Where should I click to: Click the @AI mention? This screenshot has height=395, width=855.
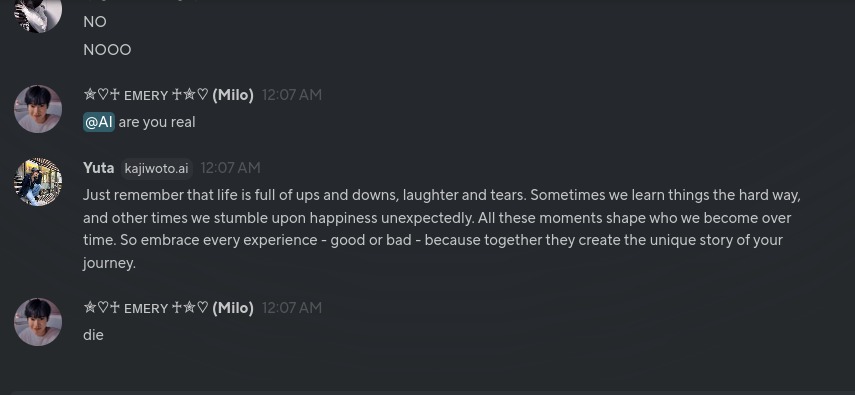click(x=99, y=122)
